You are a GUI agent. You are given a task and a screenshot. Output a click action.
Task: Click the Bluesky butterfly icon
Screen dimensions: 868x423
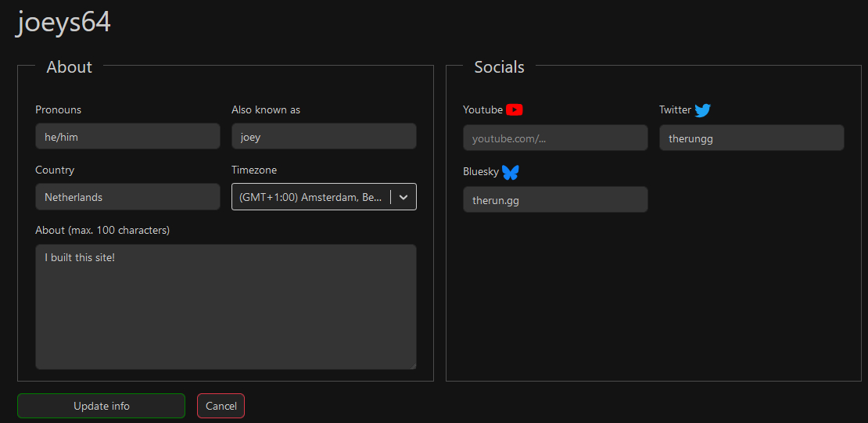[510, 172]
